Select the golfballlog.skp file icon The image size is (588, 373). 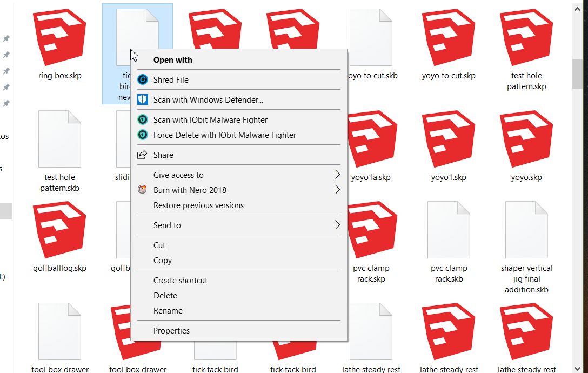[x=59, y=230]
